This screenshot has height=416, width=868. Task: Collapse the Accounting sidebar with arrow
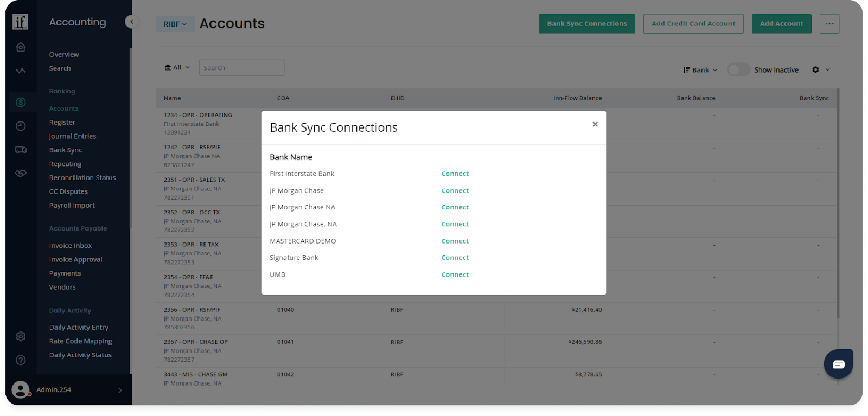click(x=131, y=22)
